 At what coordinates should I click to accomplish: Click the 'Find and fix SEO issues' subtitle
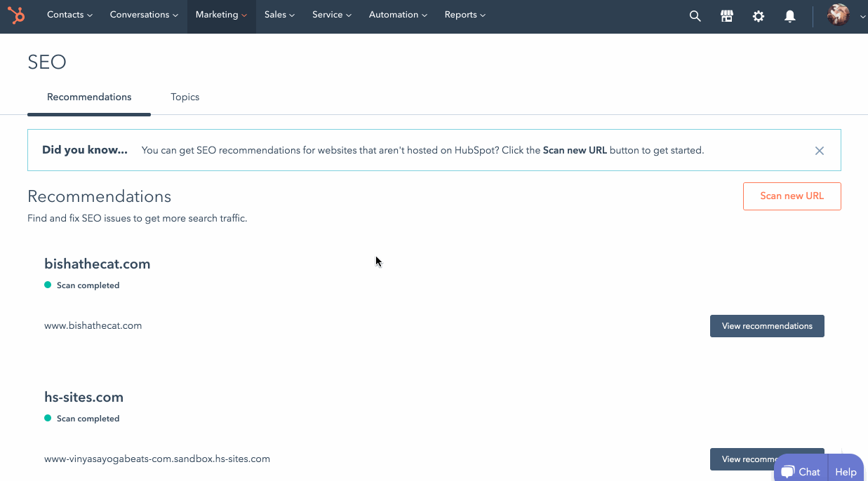pyautogui.click(x=138, y=219)
